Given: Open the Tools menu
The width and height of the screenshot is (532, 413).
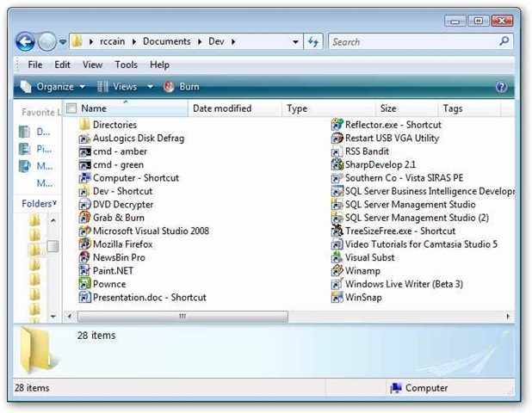Looking at the screenshot, I should point(126,65).
